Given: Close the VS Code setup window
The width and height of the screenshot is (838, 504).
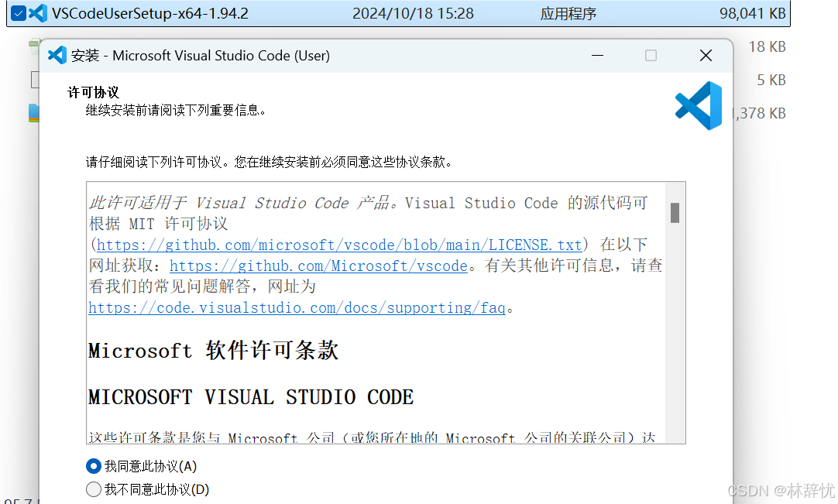Looking at the screenshot, I should point(706,55).
